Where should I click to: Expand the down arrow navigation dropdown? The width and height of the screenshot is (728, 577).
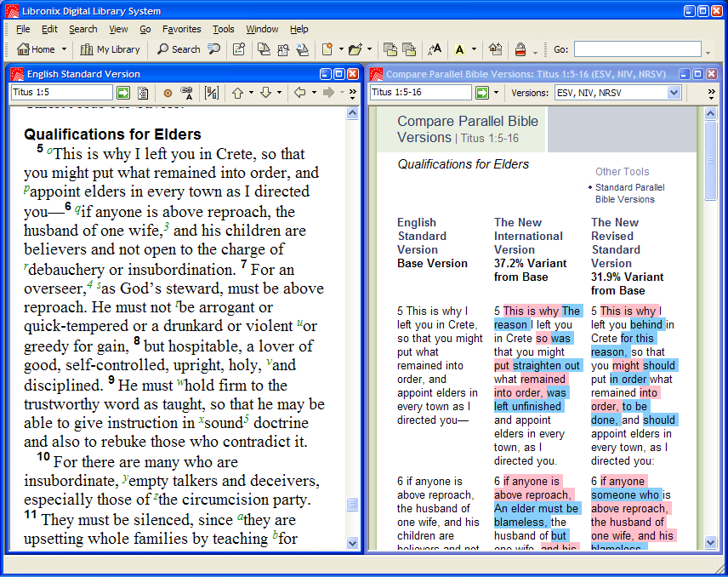[x=279, y=93]
